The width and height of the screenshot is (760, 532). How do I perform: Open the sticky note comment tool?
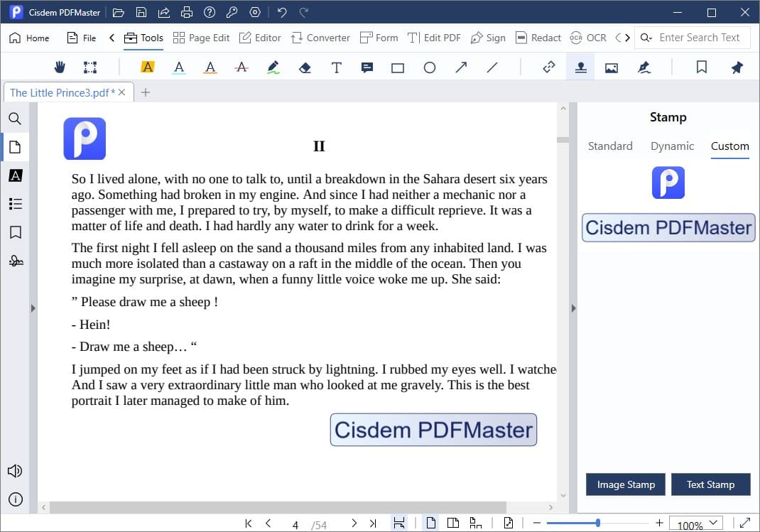coord(367,67)
